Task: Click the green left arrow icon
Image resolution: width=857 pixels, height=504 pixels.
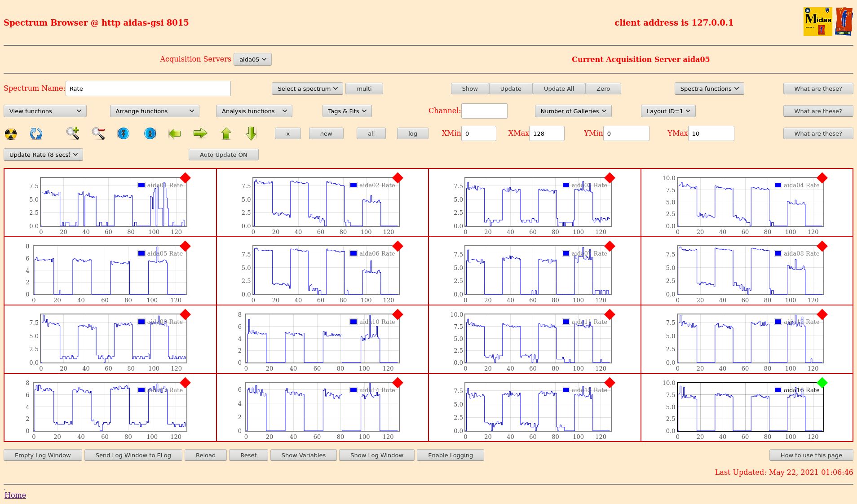Action: tap(174, 133)
